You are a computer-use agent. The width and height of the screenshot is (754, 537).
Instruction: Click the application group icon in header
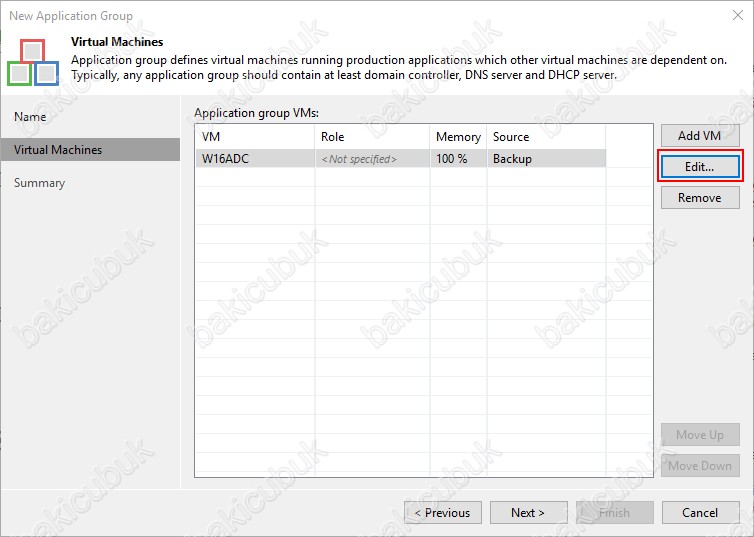(32, 62)
